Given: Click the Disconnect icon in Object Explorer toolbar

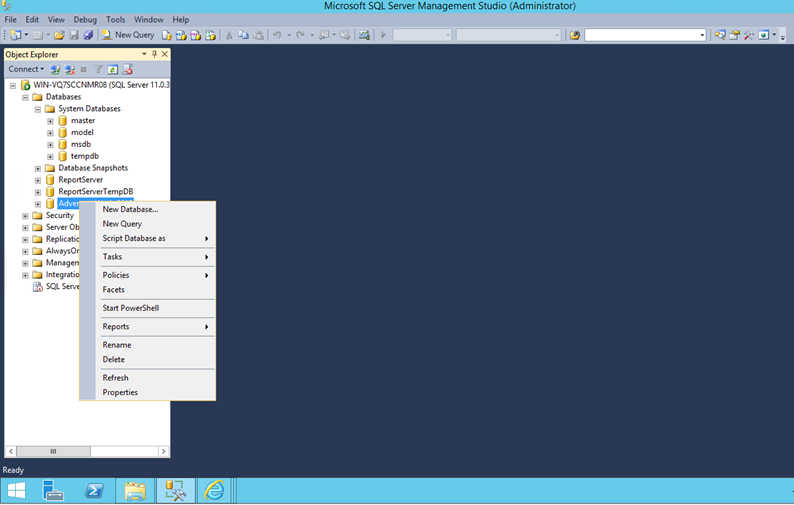Looking at the screenshot, I should pyautogui.click(x=69, y=70).
